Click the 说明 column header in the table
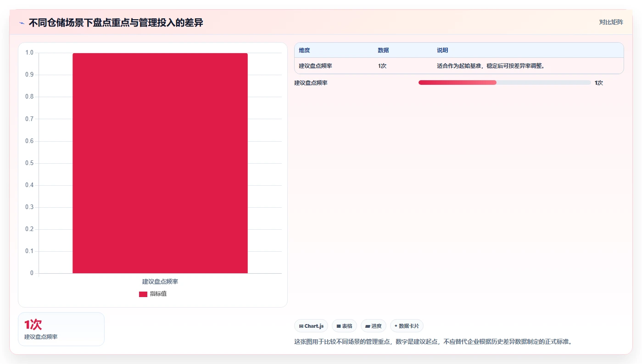The width and height of the screenshot is (642, 364). (x=442, y=50)
